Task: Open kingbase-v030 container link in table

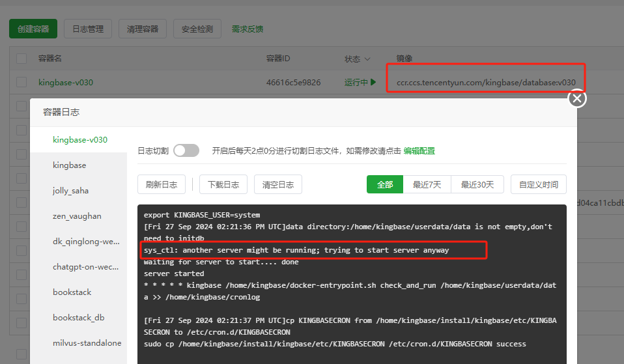Action: point(66,82)
